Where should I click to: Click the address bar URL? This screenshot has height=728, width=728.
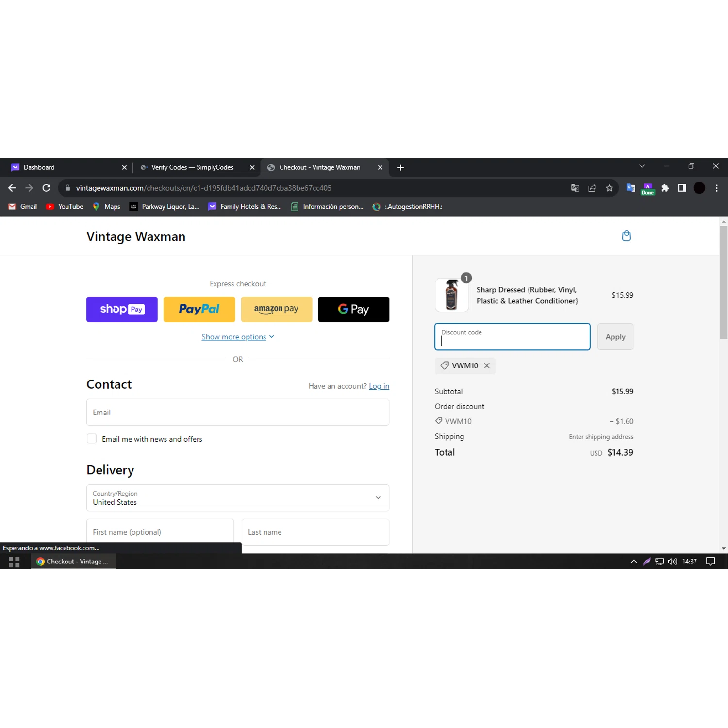point(204,188)
